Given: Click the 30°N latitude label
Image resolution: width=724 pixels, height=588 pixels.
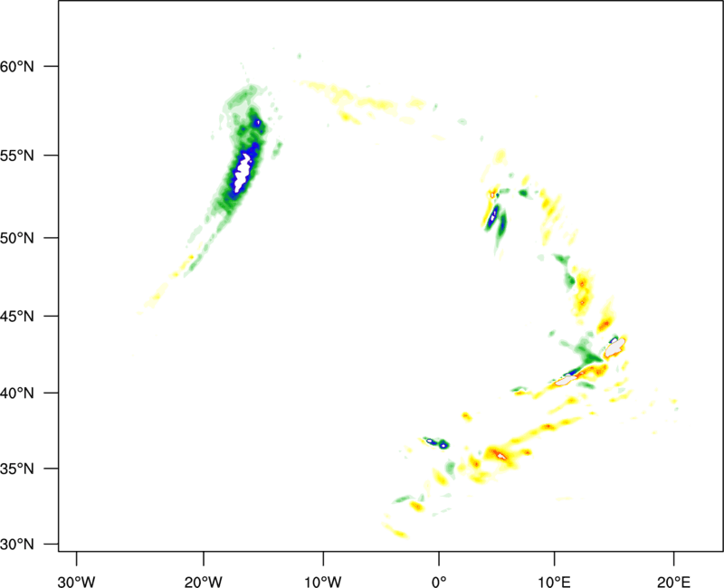Looking at the screenshot, I should [x=17, y=545].
